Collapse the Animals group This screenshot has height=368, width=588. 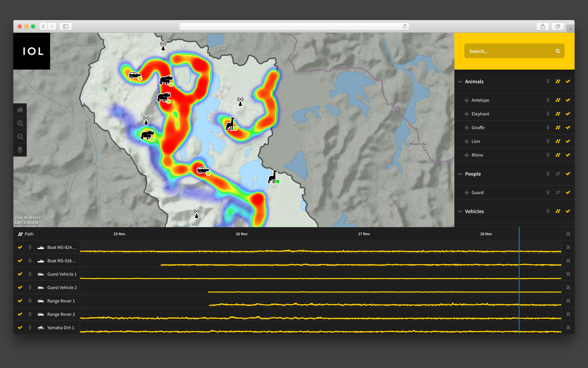click(460, 82)
